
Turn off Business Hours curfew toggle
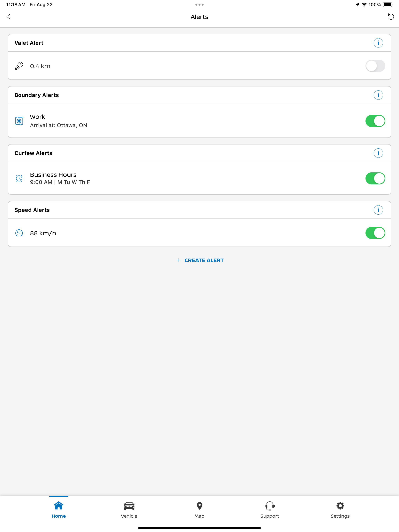click(x=375, y=178)
